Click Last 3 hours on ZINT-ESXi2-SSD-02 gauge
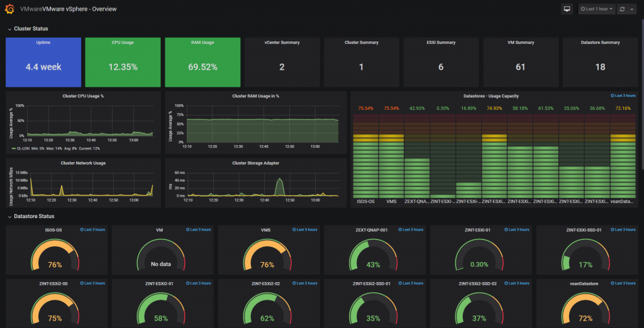Screen dimensions: 644x328 coord(517,283)
